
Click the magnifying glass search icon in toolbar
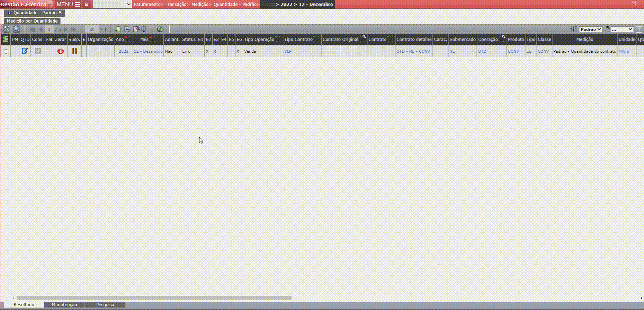pyautogui.click(x=16, y=29)
